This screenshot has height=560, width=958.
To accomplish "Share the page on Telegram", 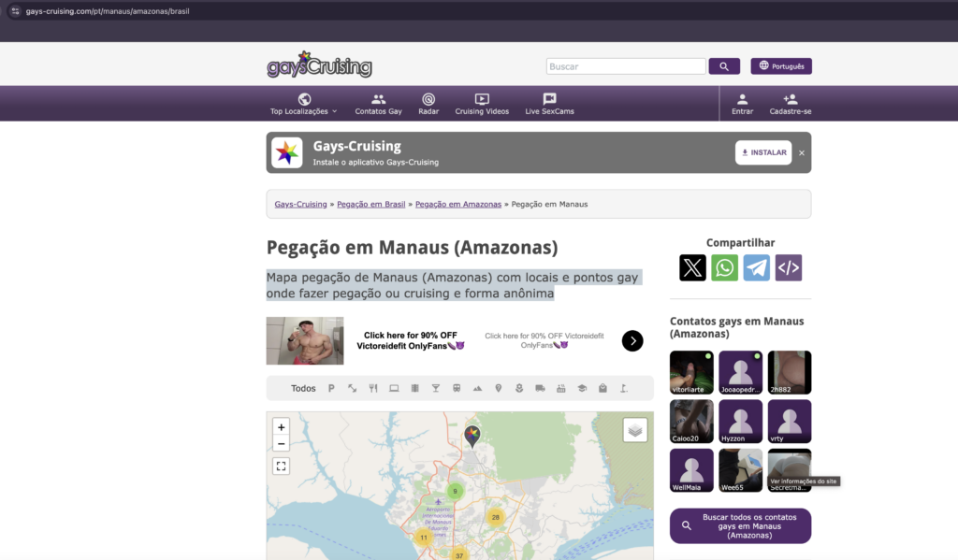I will (x=756, y=268).
